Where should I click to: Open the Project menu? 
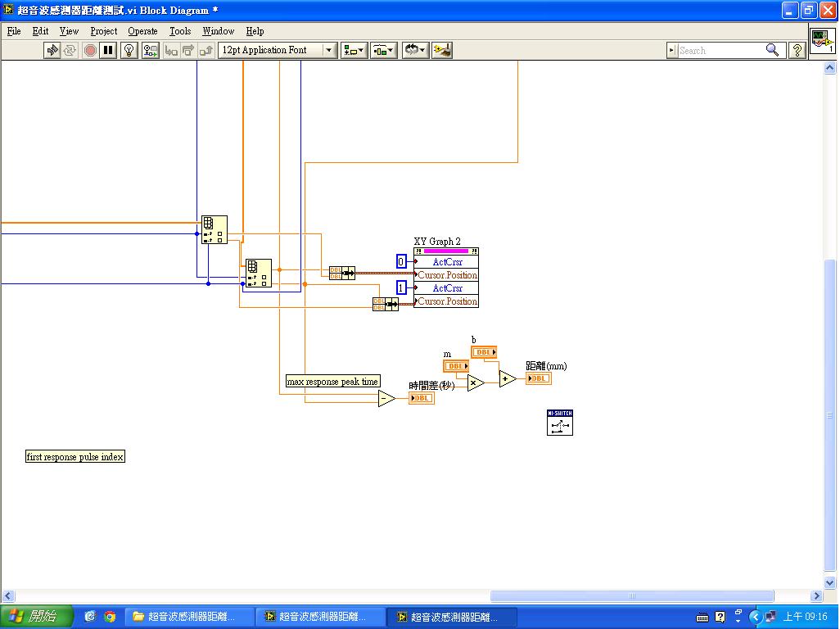click(x=103, y=31)
